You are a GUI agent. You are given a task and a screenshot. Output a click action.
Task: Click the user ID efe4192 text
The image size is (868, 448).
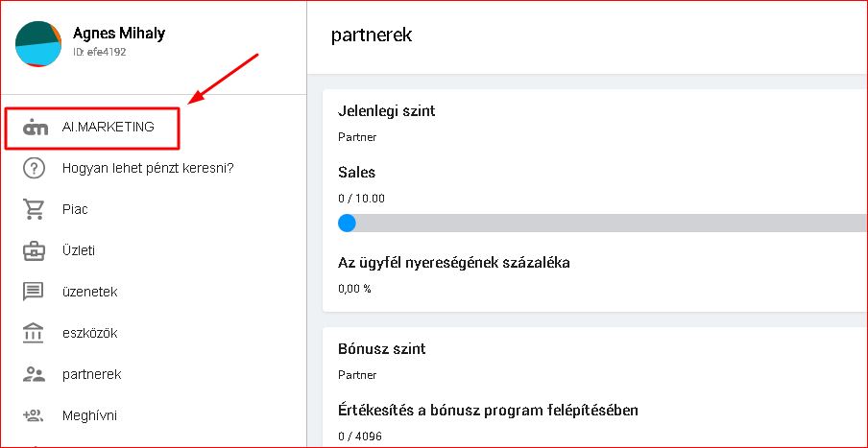pos(100,53)
